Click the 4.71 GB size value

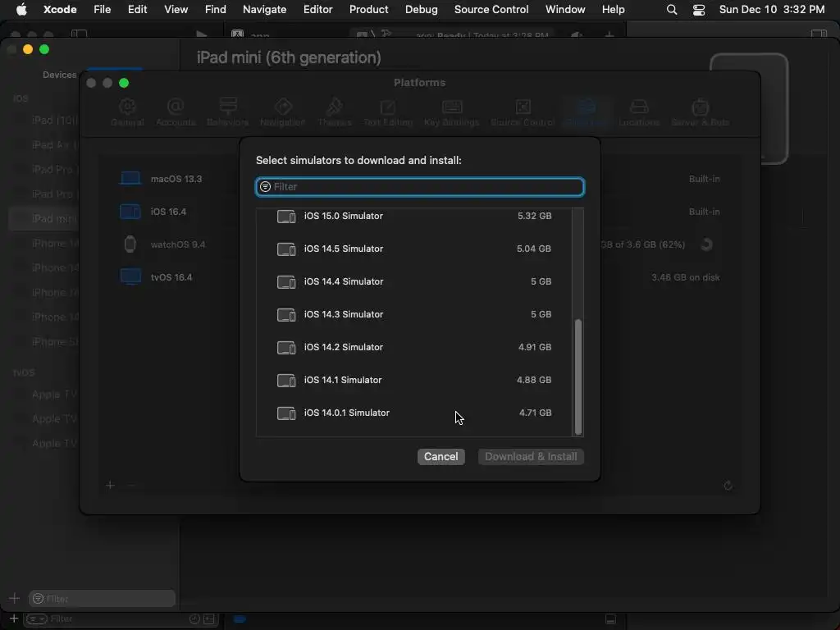pos(535,413)
